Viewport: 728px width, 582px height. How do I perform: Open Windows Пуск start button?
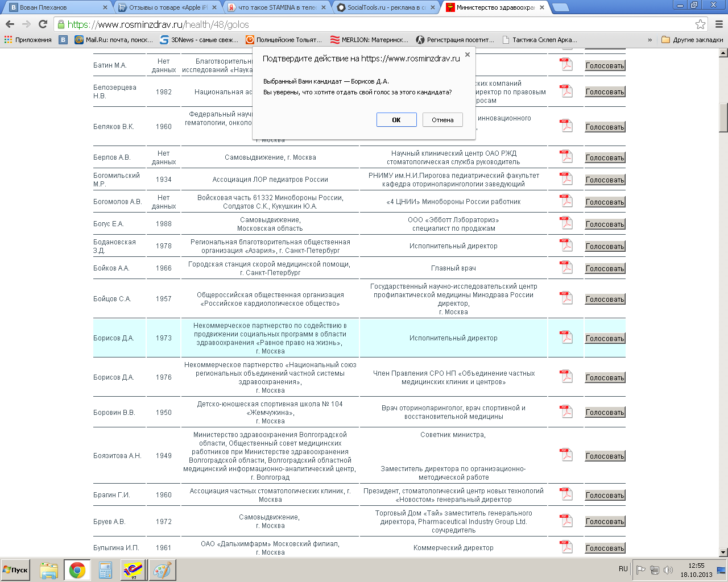coord(15,570)
